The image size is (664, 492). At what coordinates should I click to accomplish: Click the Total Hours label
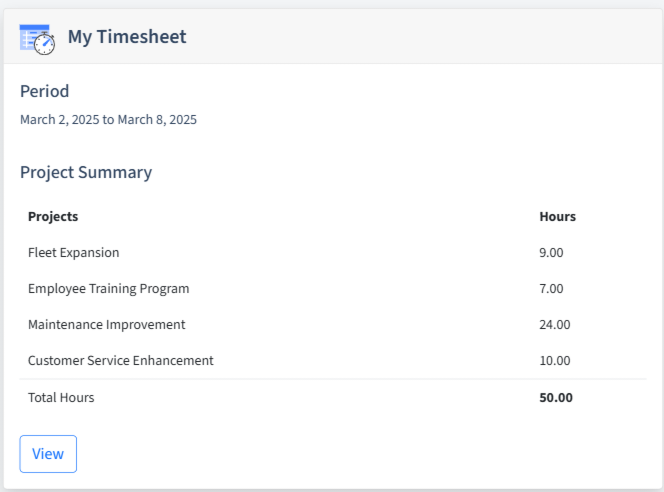point(61,397)
